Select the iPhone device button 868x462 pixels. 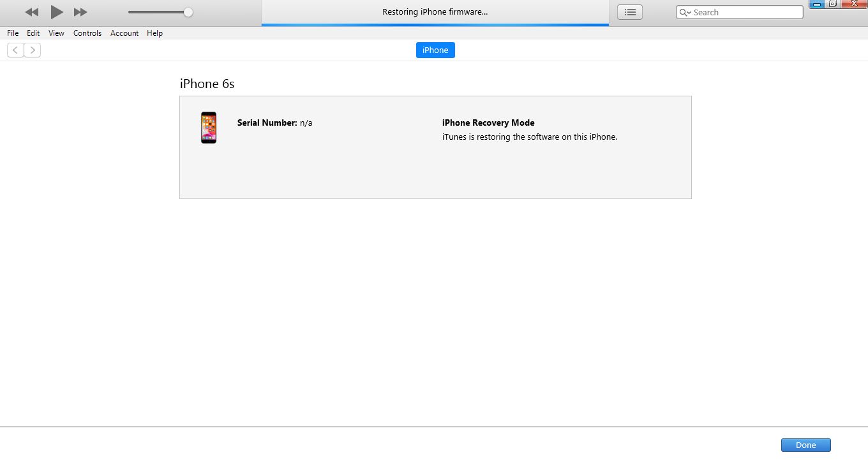435,50
